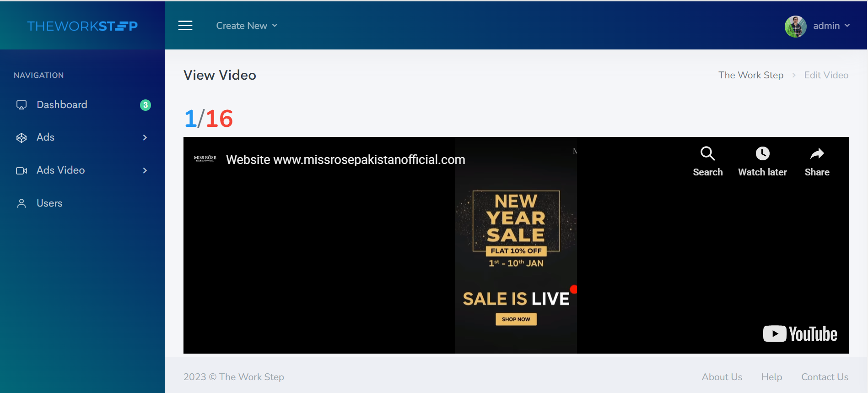The image size is (868, 393).
Task: Click The Work Step breadcrumb link
Action: point(751,75)
